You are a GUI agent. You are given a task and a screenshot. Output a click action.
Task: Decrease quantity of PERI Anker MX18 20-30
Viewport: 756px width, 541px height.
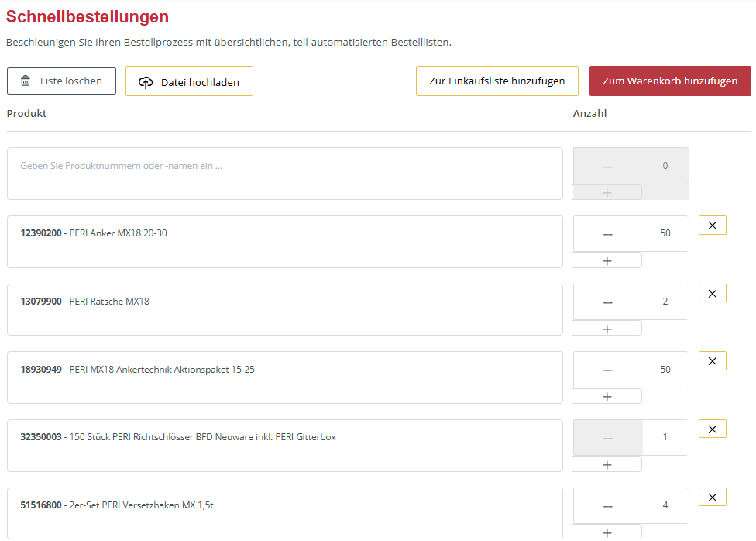(607, 234)
